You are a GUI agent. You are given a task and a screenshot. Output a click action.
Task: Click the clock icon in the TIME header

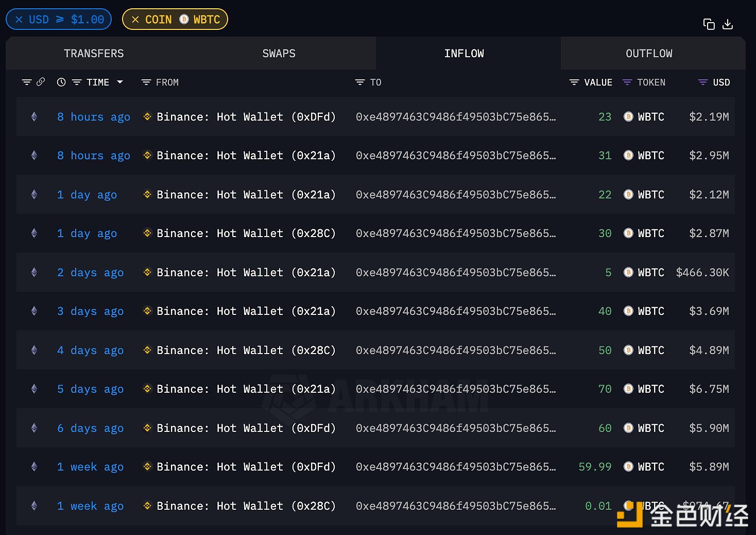(61, 82)
